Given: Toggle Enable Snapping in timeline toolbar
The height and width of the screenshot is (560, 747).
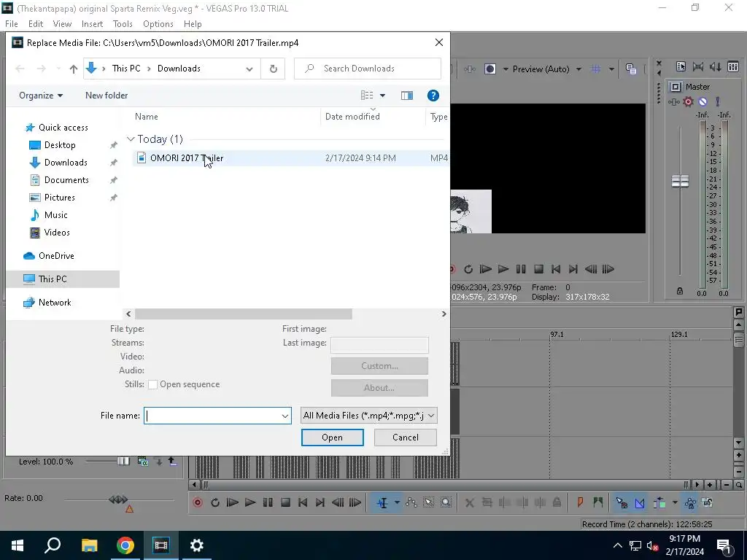Looking at the screenshot, I should [622, 502].
